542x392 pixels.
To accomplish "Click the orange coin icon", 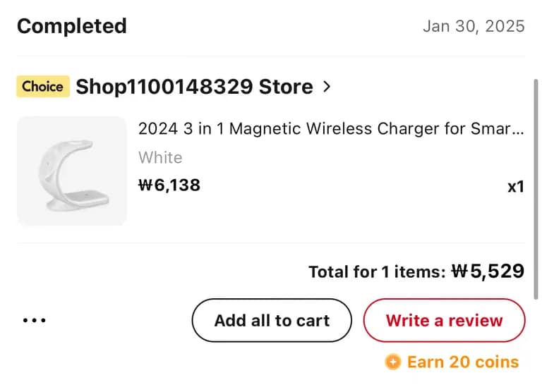I will pyautogui.click(x=393, y=362).
